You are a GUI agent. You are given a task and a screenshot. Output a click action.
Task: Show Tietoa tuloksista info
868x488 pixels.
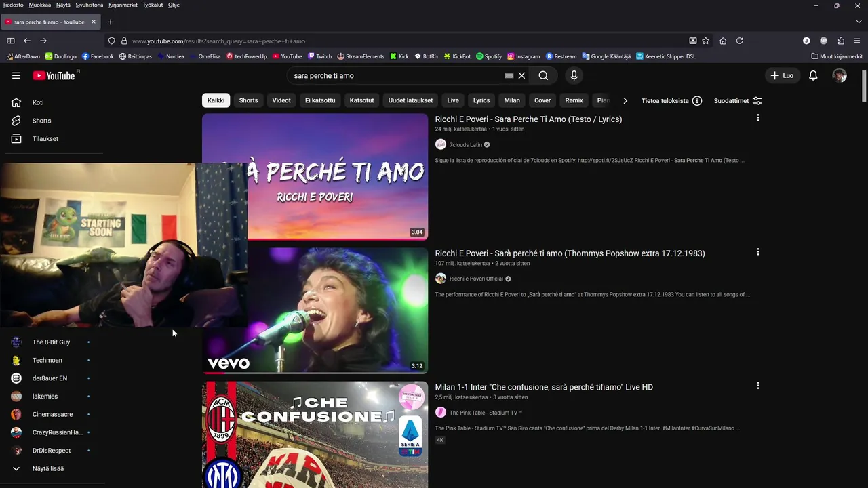tap(671, 100)
